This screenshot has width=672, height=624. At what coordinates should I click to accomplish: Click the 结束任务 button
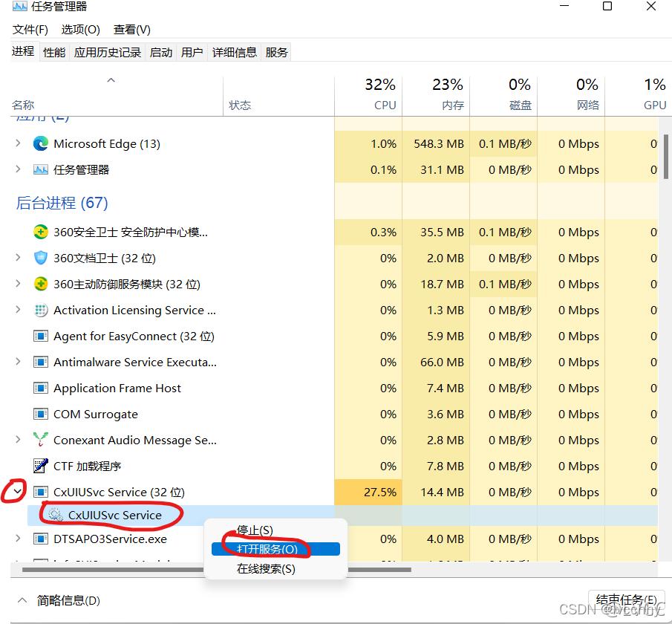point(627,600)
